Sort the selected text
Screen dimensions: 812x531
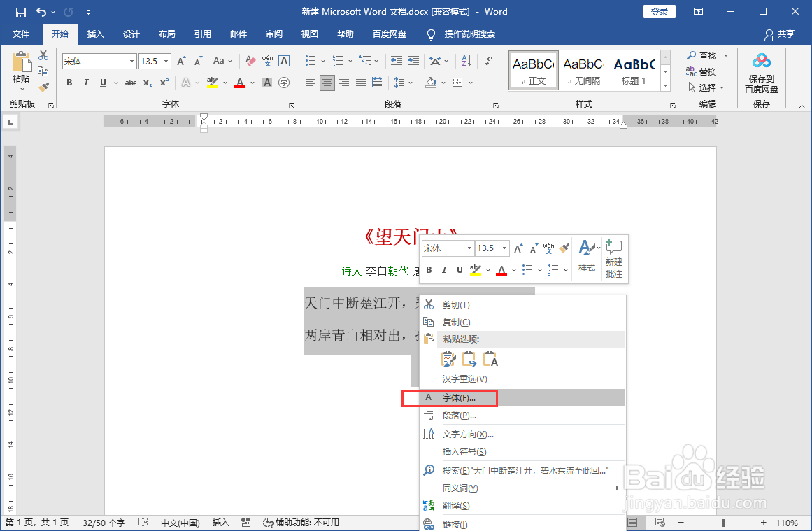point(466,61)
